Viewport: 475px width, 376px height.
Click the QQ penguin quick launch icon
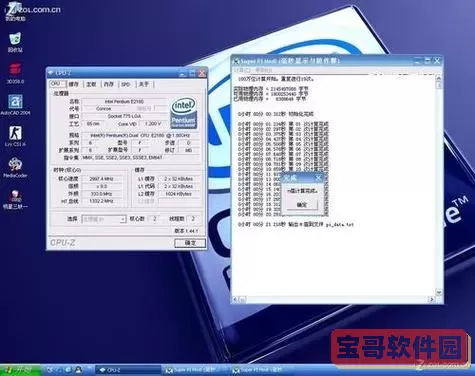coord(78,370)
